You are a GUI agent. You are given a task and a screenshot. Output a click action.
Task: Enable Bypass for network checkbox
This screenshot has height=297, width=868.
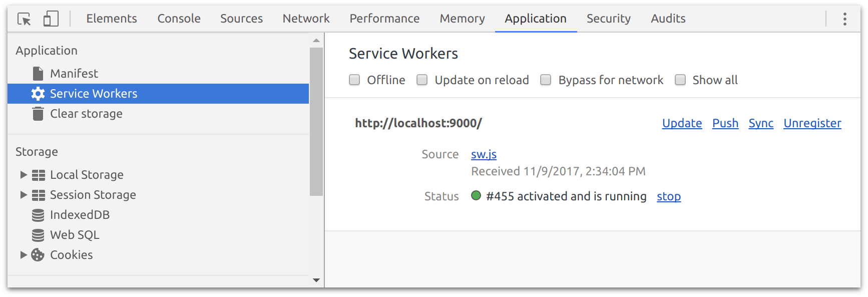546,80
